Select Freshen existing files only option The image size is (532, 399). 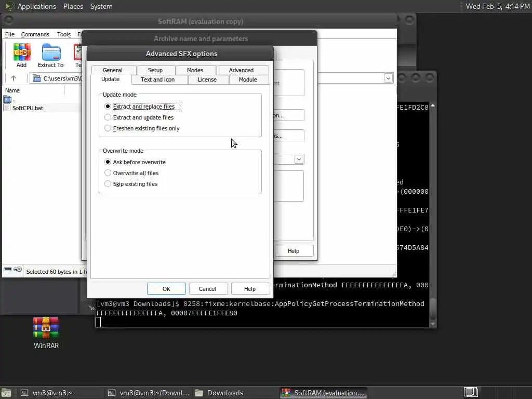(142, 128)
